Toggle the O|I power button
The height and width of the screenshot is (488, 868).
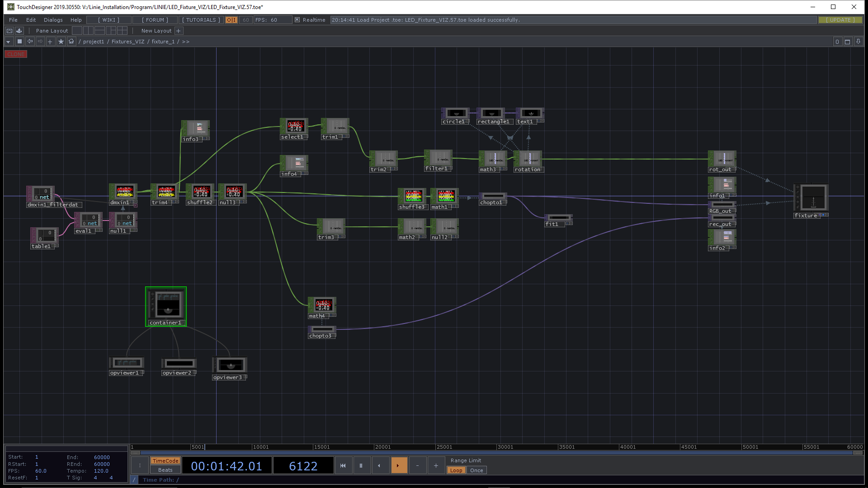pos(231,20)
